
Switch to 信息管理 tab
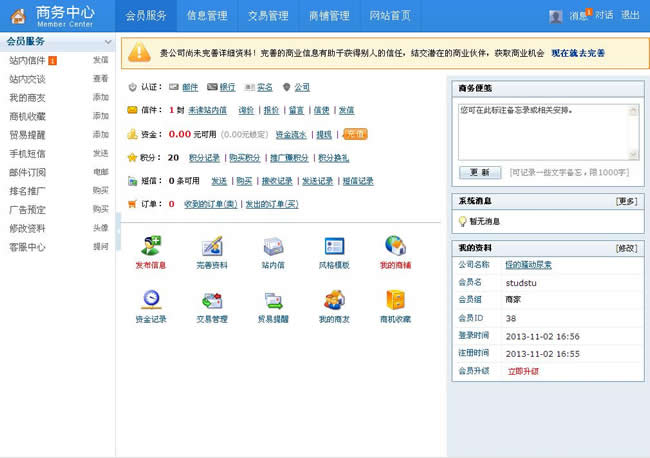207,16
